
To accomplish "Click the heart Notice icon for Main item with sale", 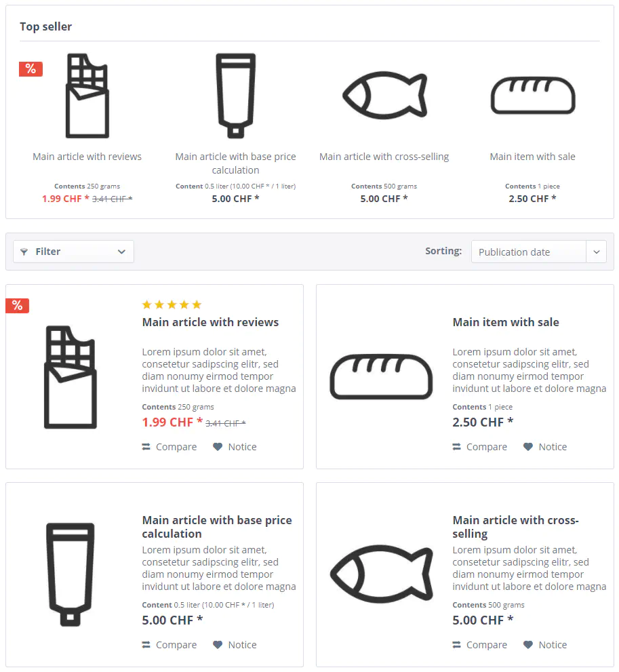I will pyautogui.click(x=528, y=447).
